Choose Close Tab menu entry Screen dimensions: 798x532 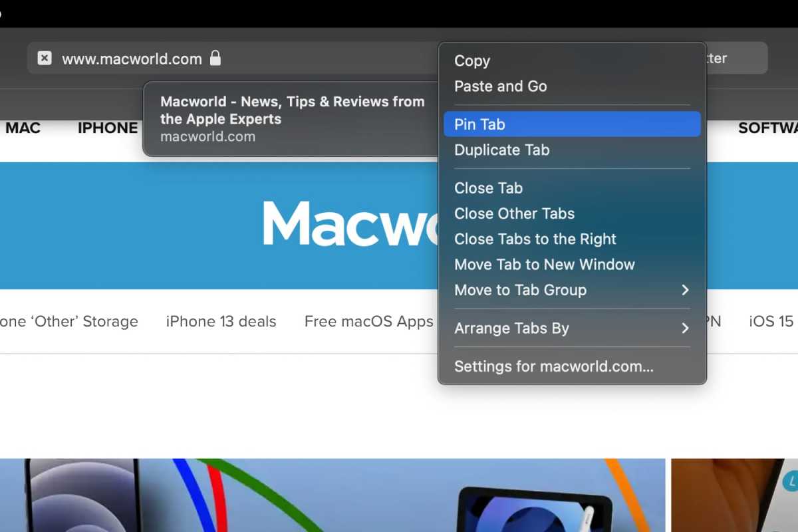point(572,188)
